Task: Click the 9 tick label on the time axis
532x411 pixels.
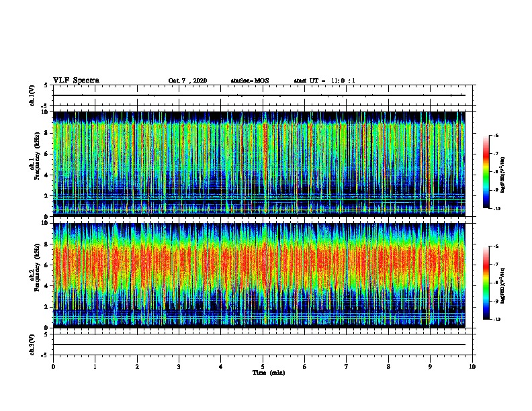Action: (430, 367)
